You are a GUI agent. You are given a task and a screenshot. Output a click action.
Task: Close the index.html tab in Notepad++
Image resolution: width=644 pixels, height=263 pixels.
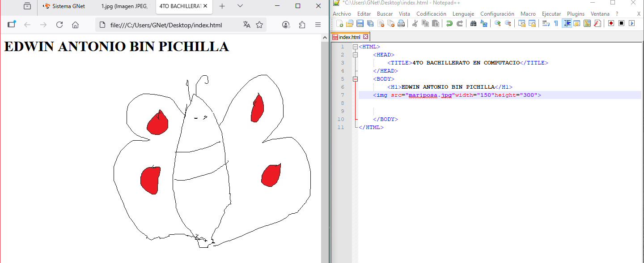[x=365, y=37]
